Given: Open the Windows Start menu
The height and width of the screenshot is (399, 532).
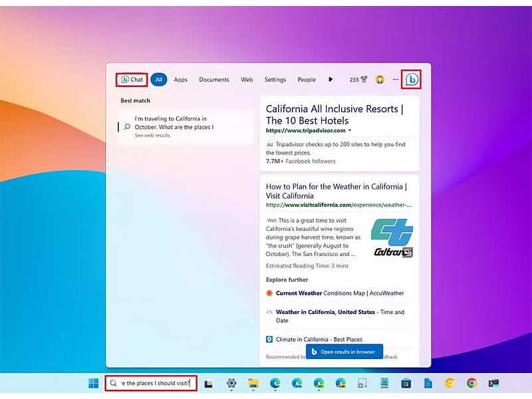Looking at the screenshot, I should (x=93, y=384).
